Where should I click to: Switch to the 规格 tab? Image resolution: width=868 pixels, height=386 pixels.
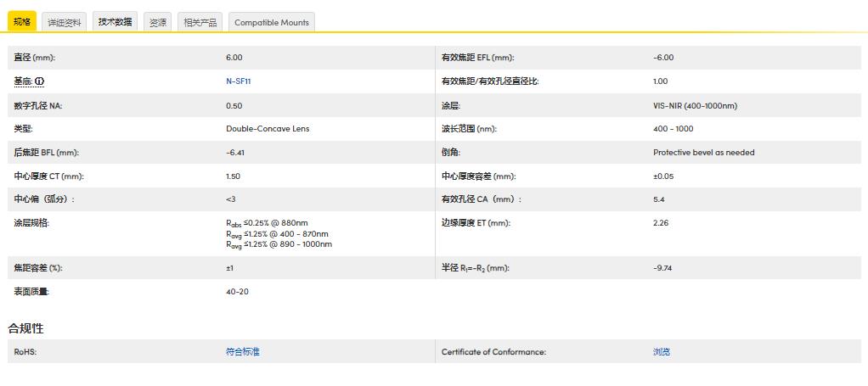click(x=22, y=22)
